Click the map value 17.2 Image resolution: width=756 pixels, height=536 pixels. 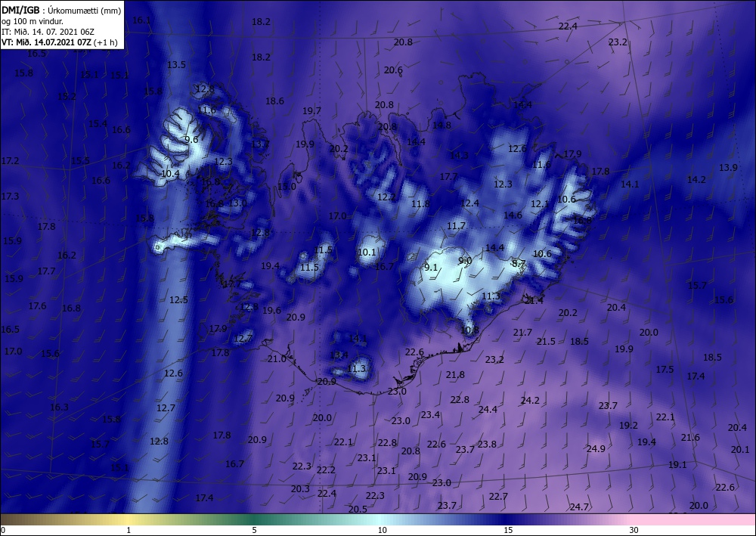(x=10, y=160)
